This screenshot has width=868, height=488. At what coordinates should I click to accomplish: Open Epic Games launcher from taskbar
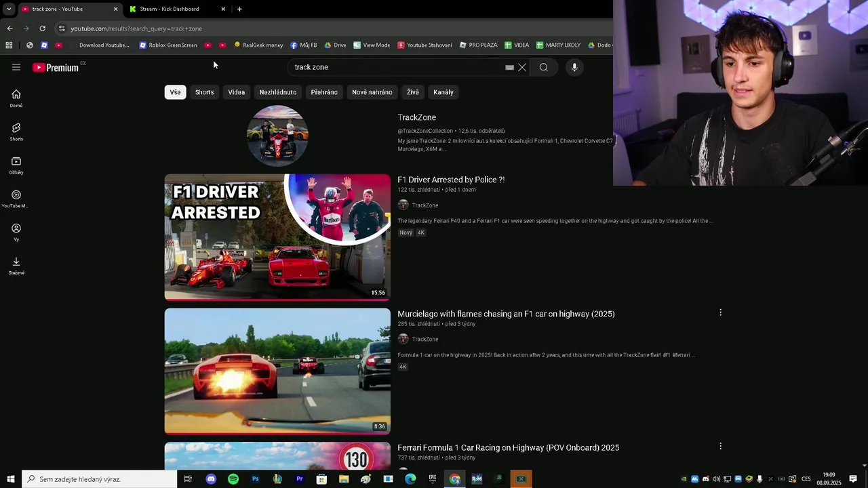click(x=433, y=479)
